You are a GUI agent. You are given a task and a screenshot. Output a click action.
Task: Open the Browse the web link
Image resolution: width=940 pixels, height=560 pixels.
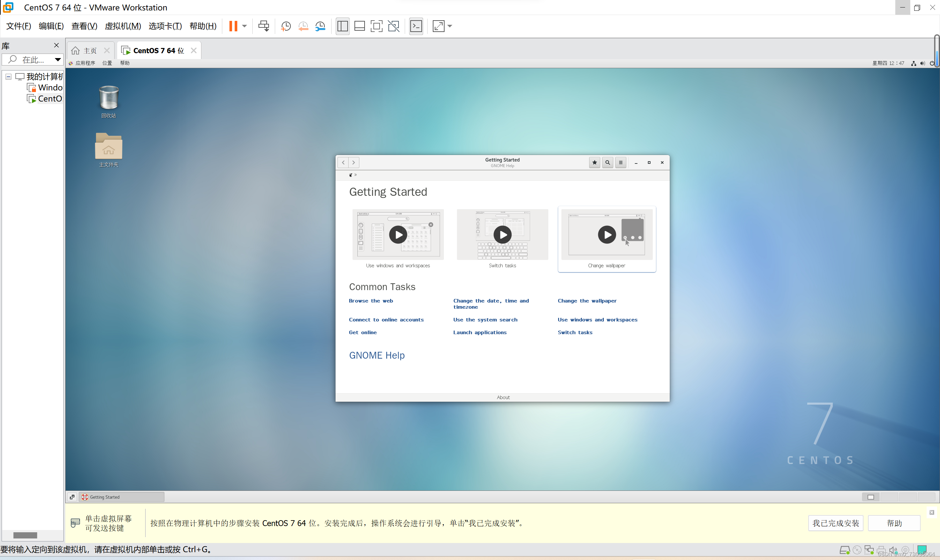click(x=370, y=301)
